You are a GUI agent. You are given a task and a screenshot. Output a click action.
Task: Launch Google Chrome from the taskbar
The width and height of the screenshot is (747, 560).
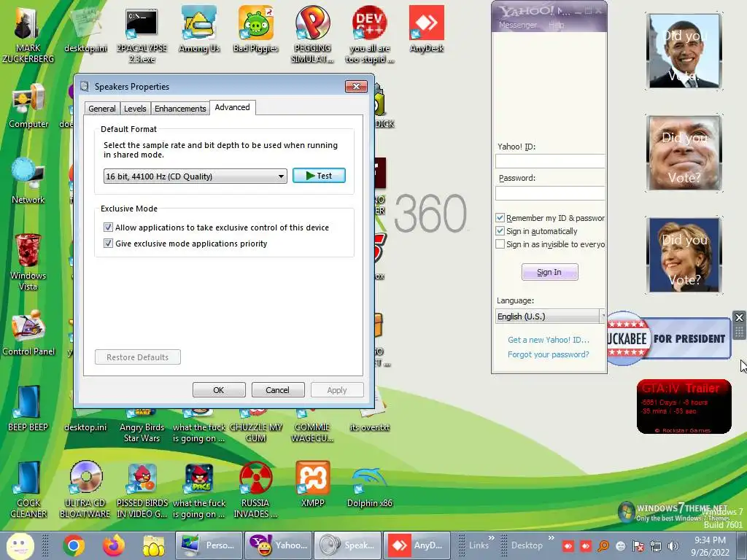74,545
